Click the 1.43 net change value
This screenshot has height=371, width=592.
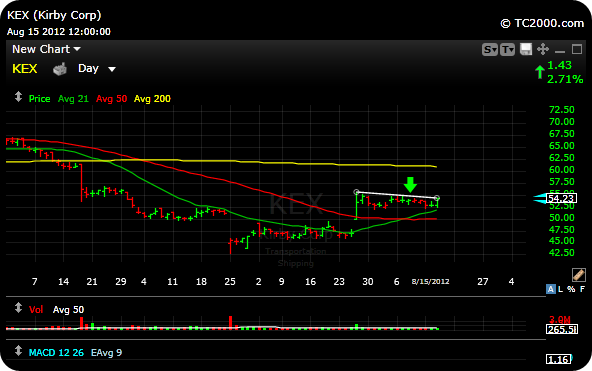[x=560, y=65]
